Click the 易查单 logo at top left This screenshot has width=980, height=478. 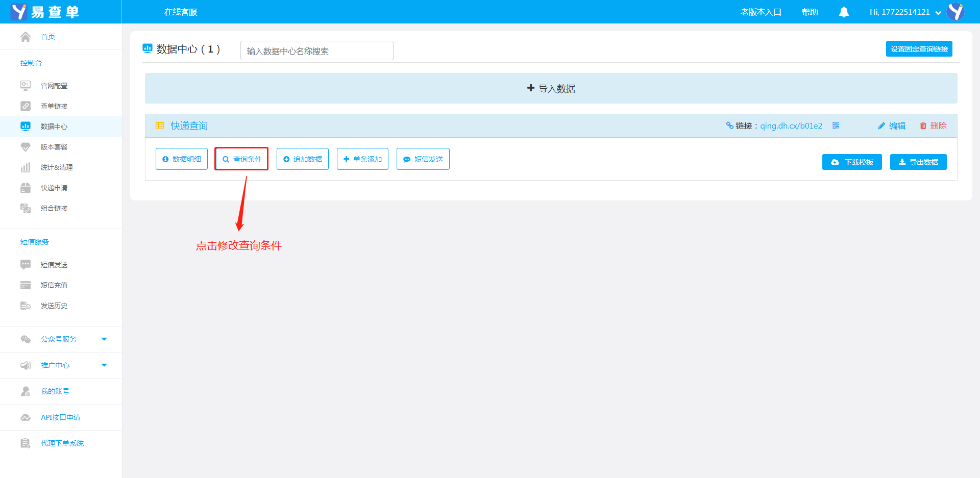click(45, 12)
